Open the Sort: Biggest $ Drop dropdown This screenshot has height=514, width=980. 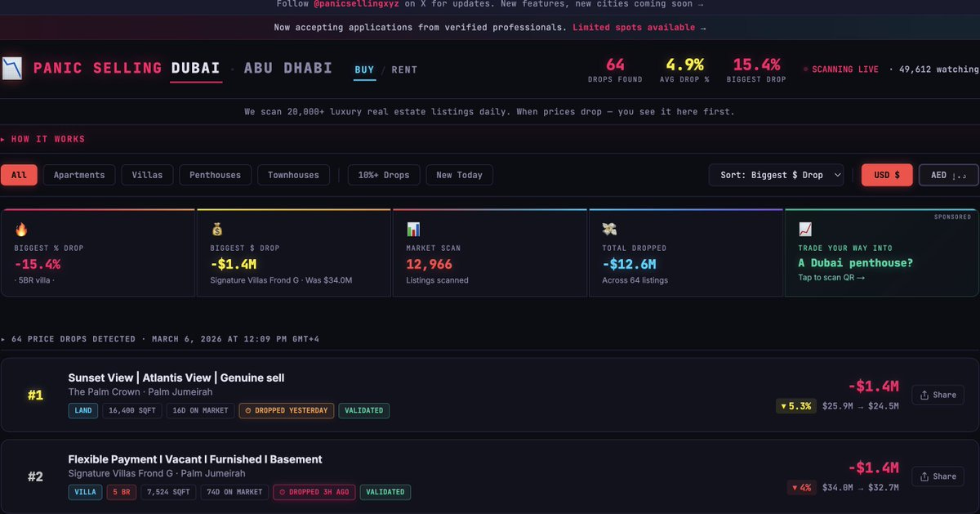(777, 175)
